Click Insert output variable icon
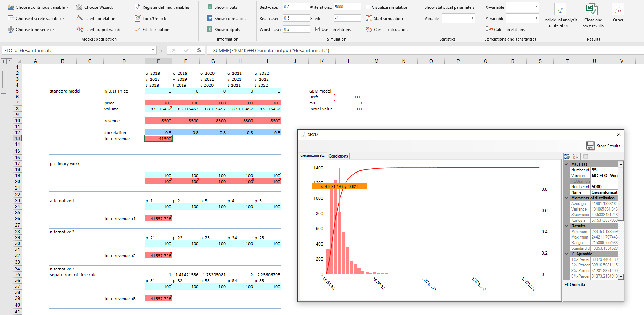 [x=80, y=29]
